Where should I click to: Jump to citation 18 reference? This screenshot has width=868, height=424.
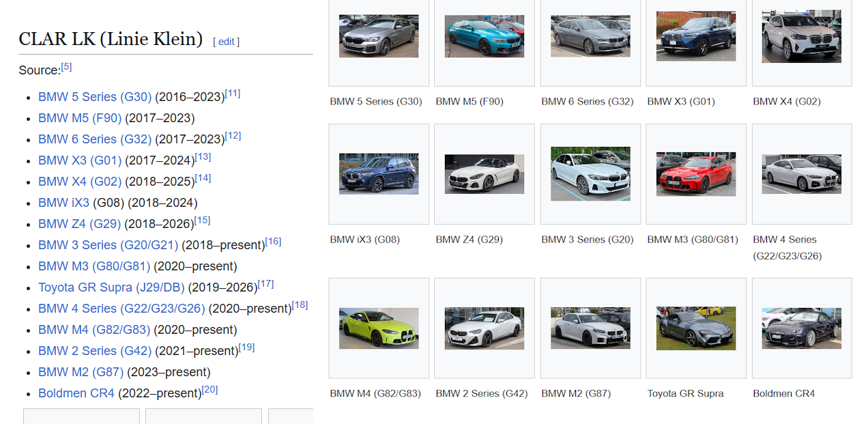coord(300,305)
